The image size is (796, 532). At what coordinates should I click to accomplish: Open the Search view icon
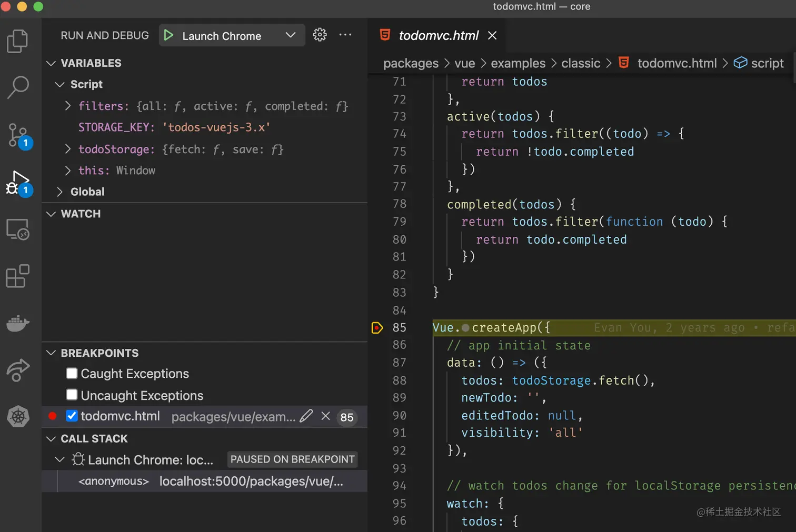tap(17, 87)
